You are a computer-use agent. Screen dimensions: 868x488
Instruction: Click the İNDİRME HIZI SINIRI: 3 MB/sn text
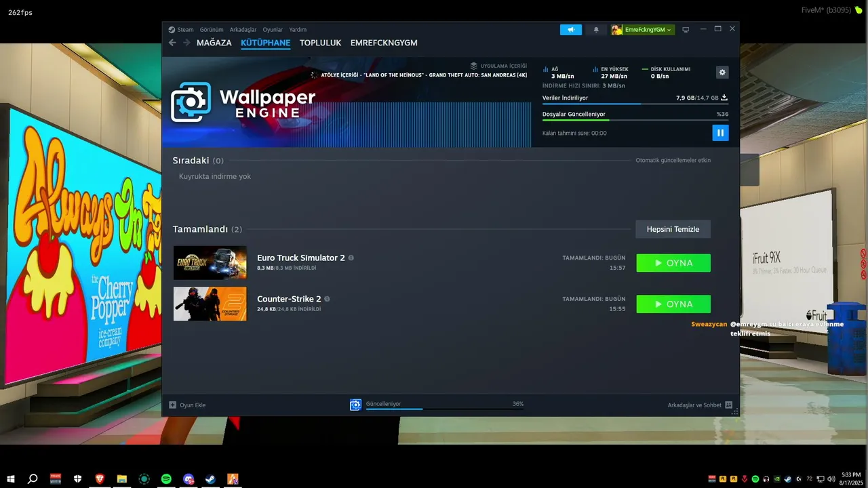click(584, 86)
